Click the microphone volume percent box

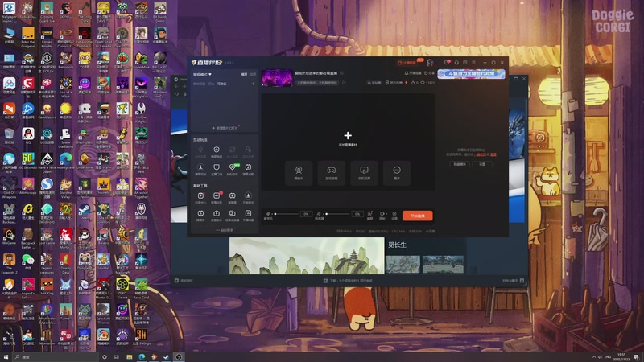coord(306,214)
